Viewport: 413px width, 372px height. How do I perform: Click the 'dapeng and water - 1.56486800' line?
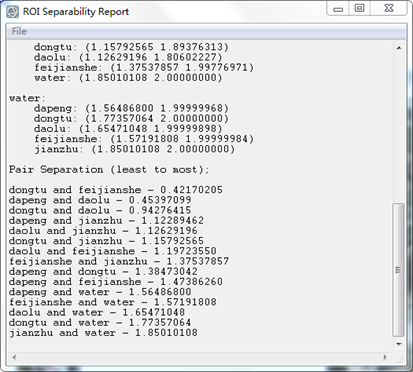[x=100, y=292]
